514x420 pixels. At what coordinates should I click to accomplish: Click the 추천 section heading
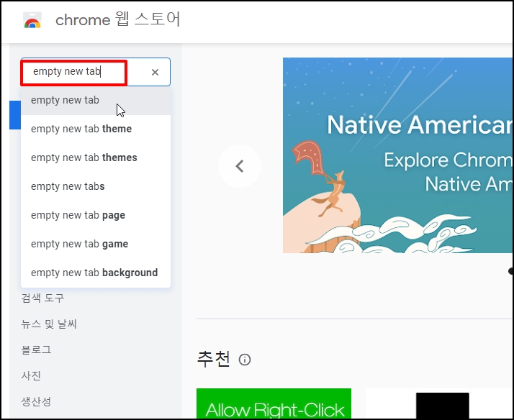coord(214,359)
